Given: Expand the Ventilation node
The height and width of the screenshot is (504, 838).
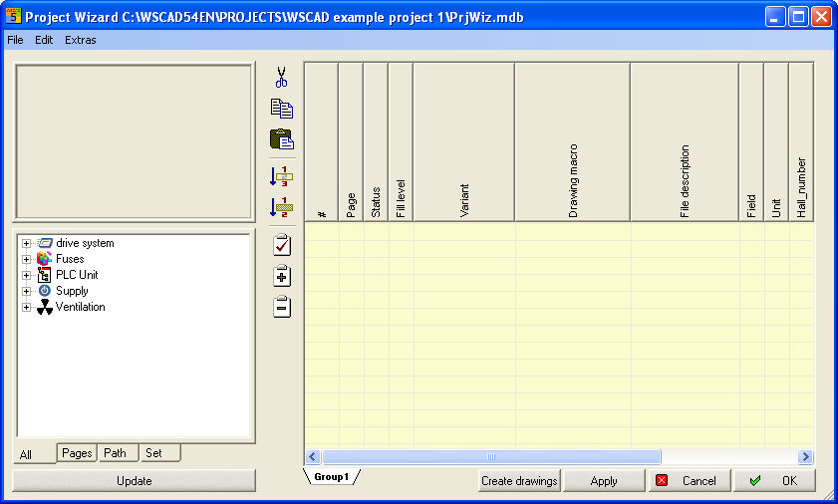Looking at the screenshot, I should click(x=26, y=308).
